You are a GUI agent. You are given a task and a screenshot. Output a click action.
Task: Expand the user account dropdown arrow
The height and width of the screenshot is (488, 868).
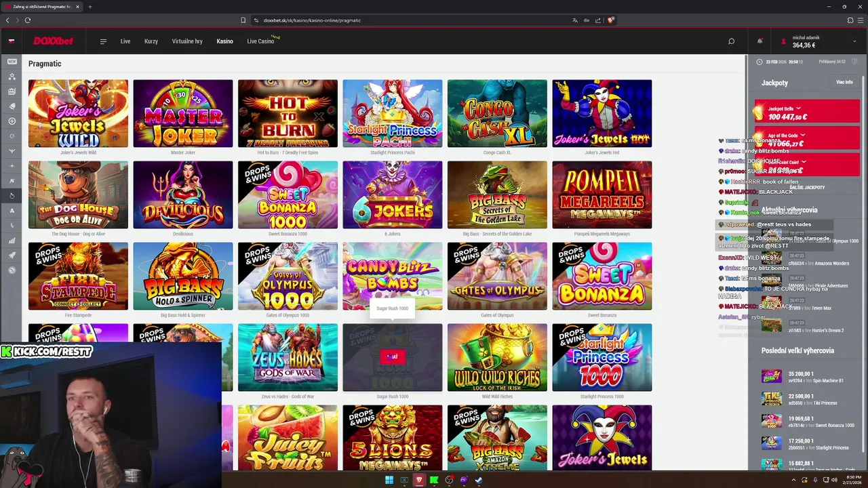pos(854,41)
